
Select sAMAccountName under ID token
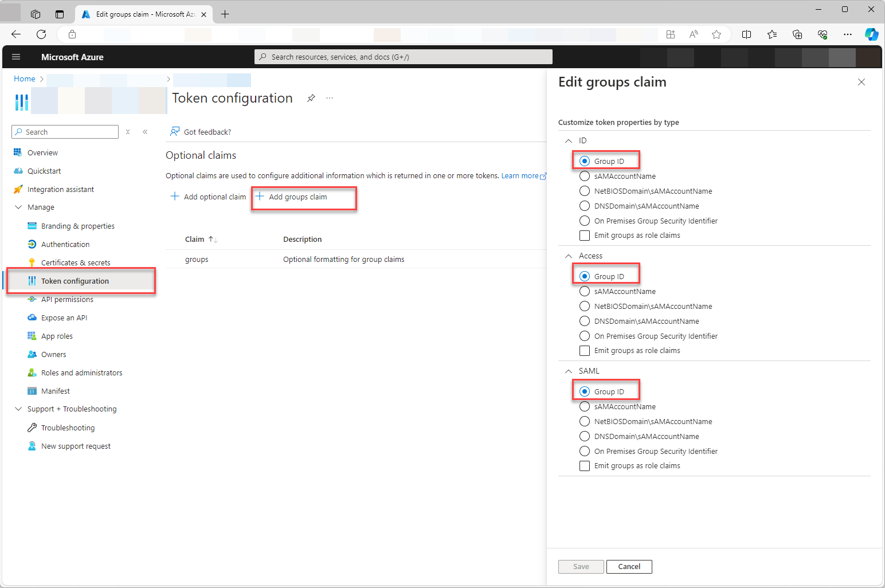[585, 176]
